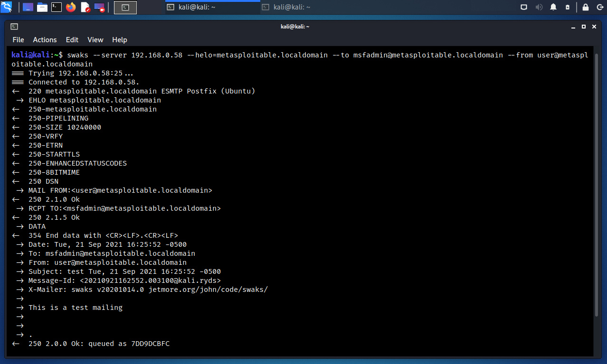
Task: Click the volume speaker icon
Action: tap(539, 7)
